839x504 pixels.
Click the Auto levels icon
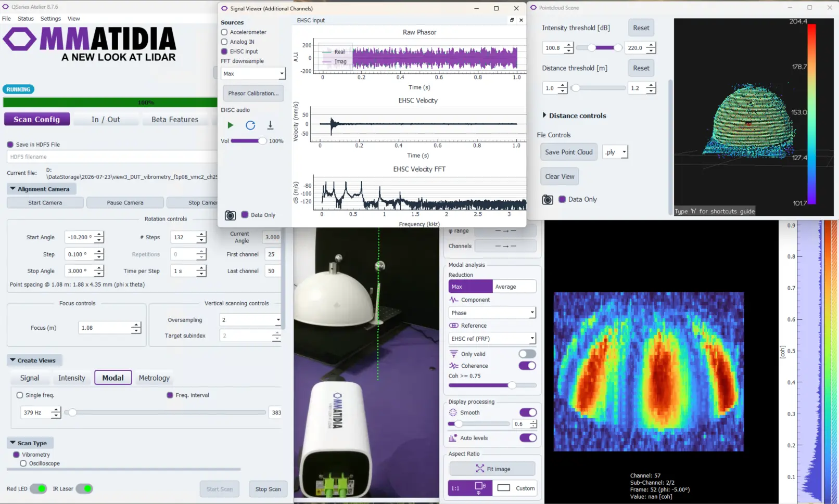453,438
